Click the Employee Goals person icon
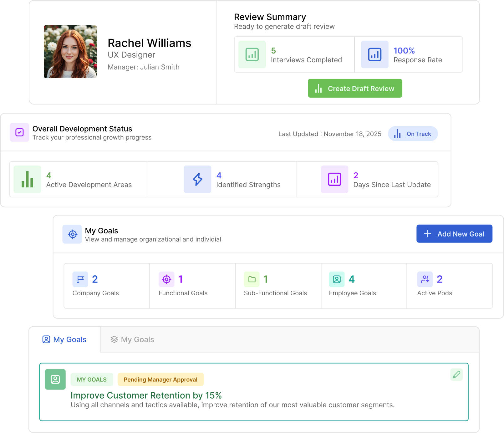Screen dimensions: 504x433 337,279
